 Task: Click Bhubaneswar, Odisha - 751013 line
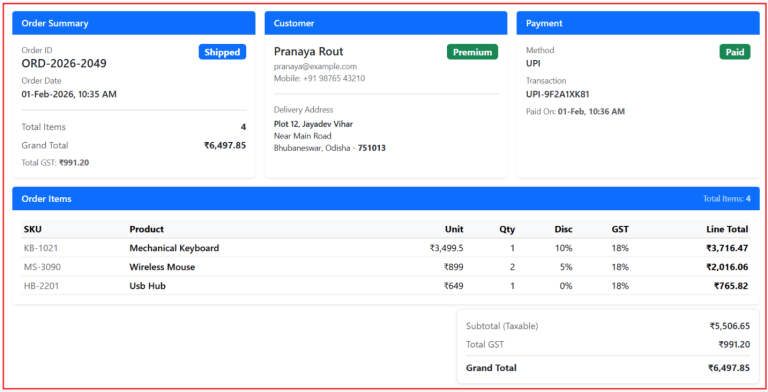click(x=330, y=147)
